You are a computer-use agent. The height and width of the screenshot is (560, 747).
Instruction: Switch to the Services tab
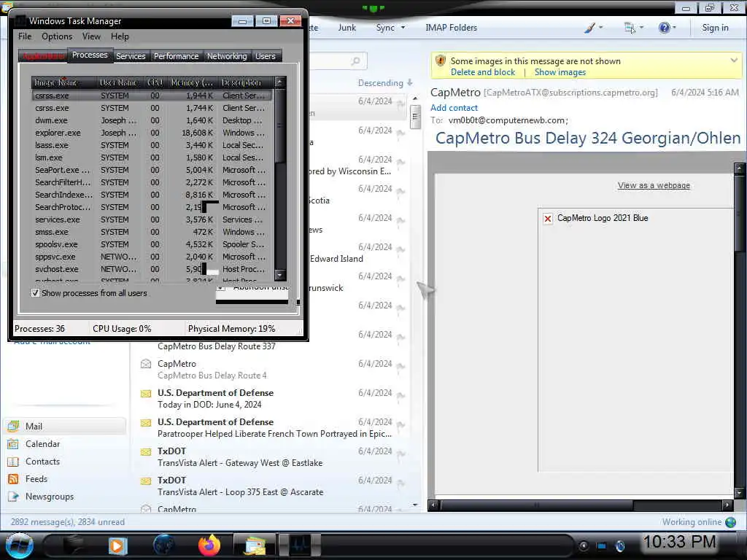coord(131,56)
